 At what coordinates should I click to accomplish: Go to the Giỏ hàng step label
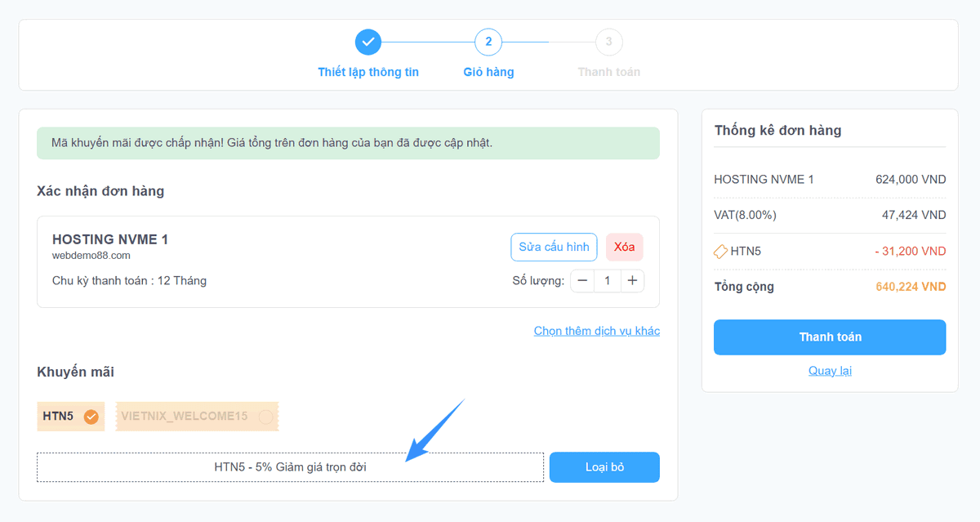pos(488,72)
